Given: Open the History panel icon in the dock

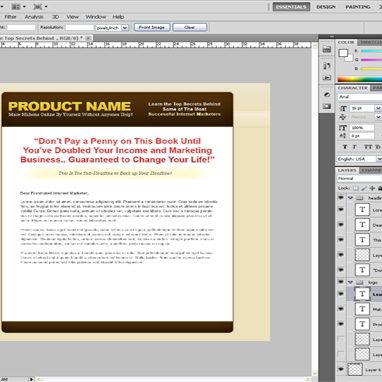Looking at the screenshot, I should pos(327,66).
